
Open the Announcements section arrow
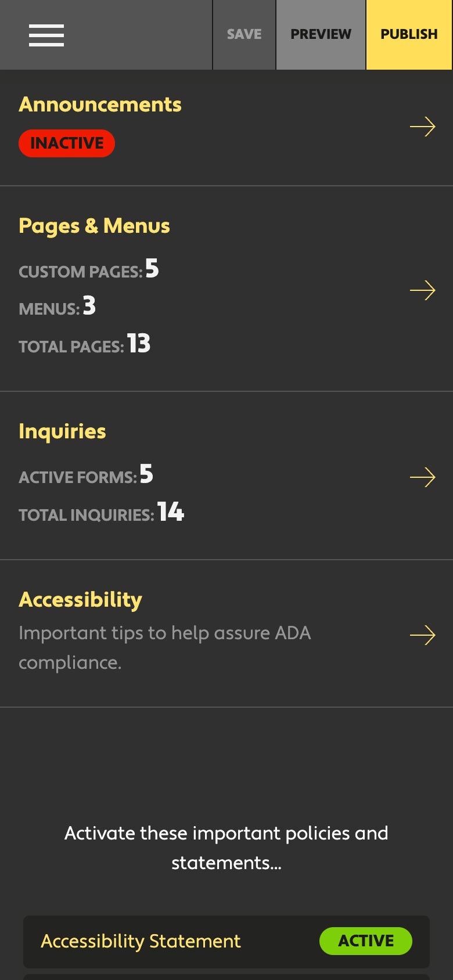[423, 126]
